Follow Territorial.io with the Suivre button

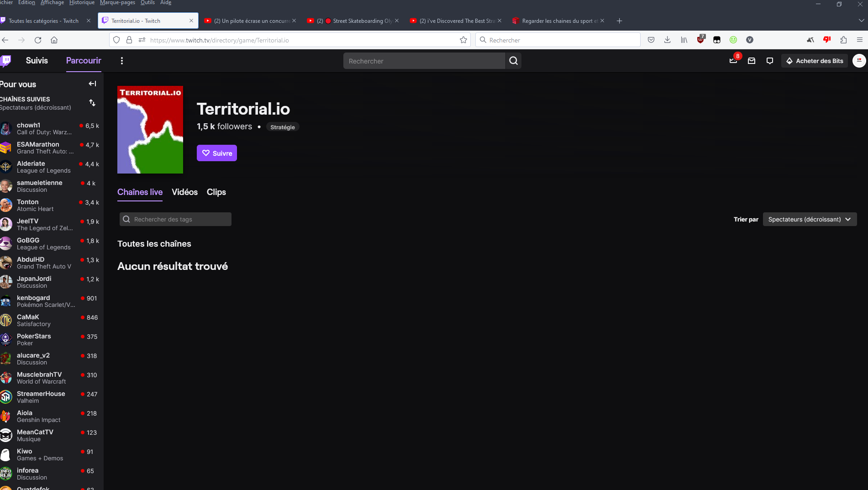tap(217, 153)
